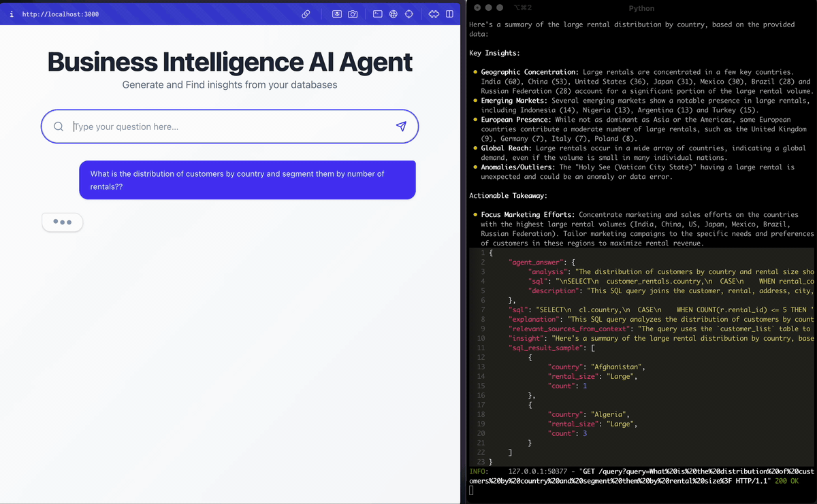Click 'Focus Marketing Efforts:' bullet in terminal
This screenshot has width=817, height=504.
click(x=528, y=215)
